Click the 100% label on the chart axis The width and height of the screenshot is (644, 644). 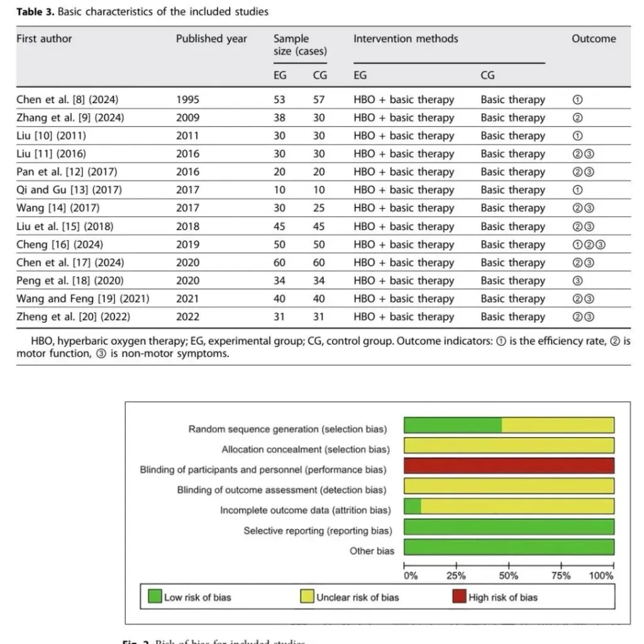tap(601, 575)
